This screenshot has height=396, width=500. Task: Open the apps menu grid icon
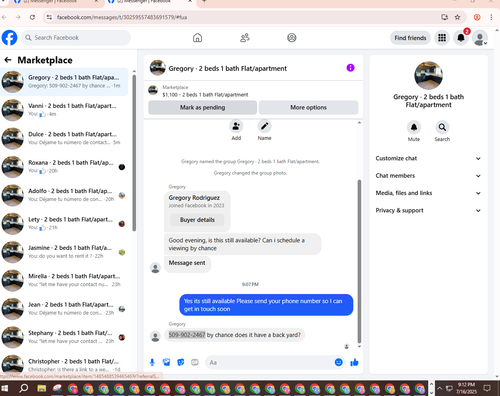pyautogui.click(x=442, y=38)
